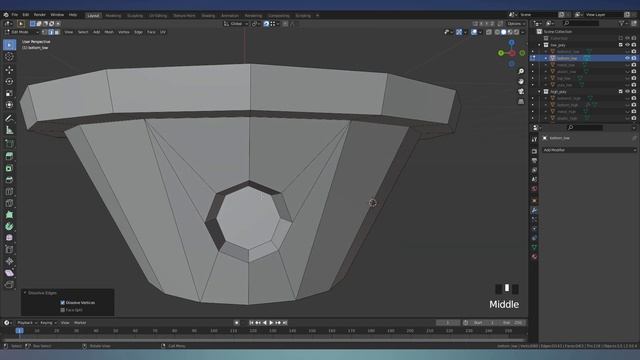Select the Edge Slide tool
This screenshot has width=640, height=360.
pyautogui.click(x=9, y=249)
